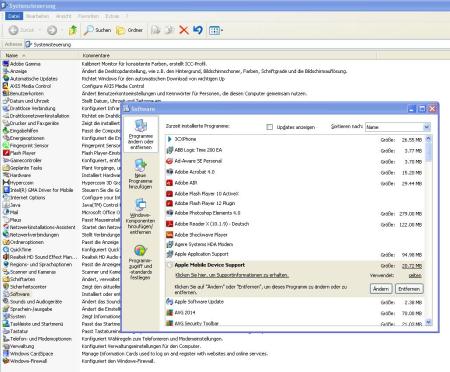Select Ad-Aware SE Personal entry

(x=295, y=161)
